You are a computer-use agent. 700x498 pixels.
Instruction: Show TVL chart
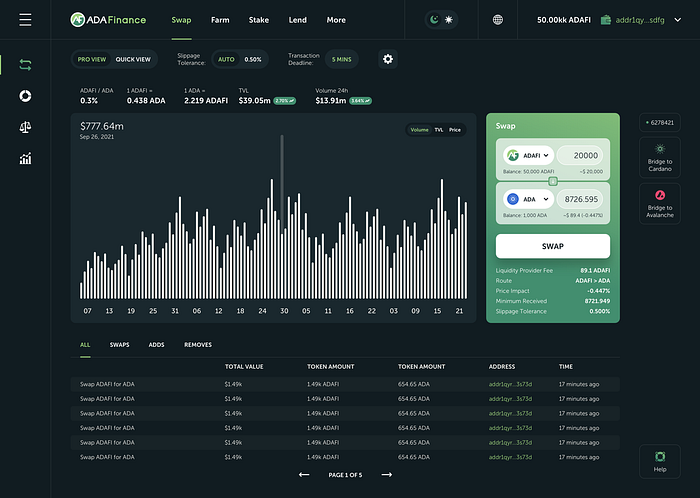tap(439, 130)
